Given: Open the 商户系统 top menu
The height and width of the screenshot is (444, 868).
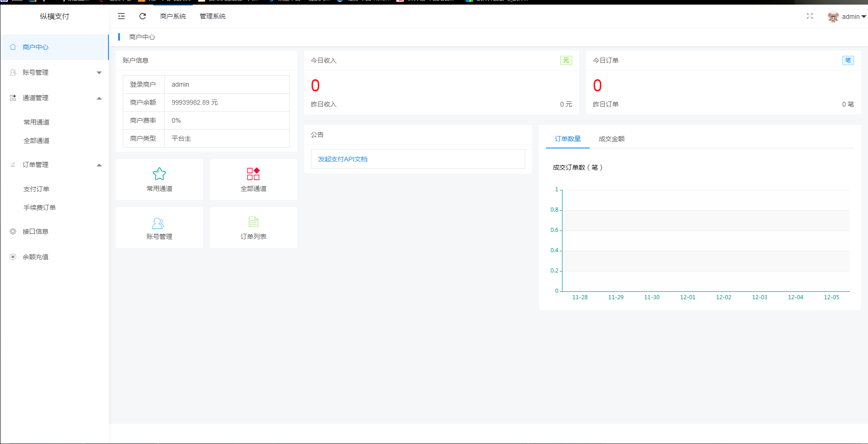Looking at the screenshot, I should pos(173,16).
